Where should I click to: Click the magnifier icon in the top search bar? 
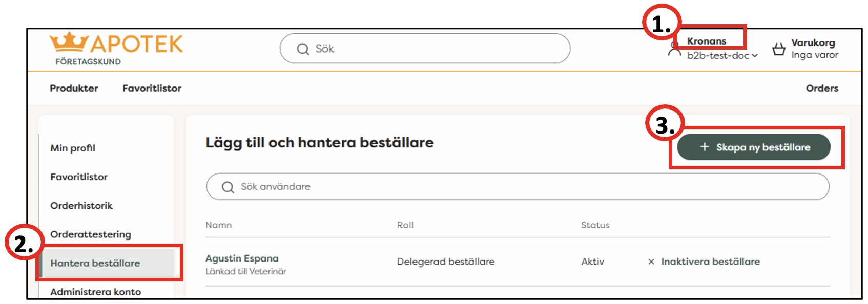302,49
